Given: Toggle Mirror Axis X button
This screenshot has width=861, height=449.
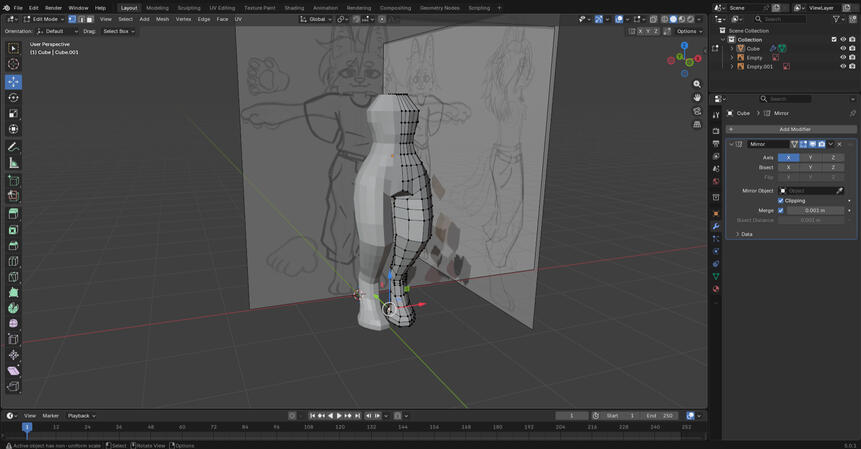Looking at the screenshot, I should pyautogui.click(x=789, y=158).
